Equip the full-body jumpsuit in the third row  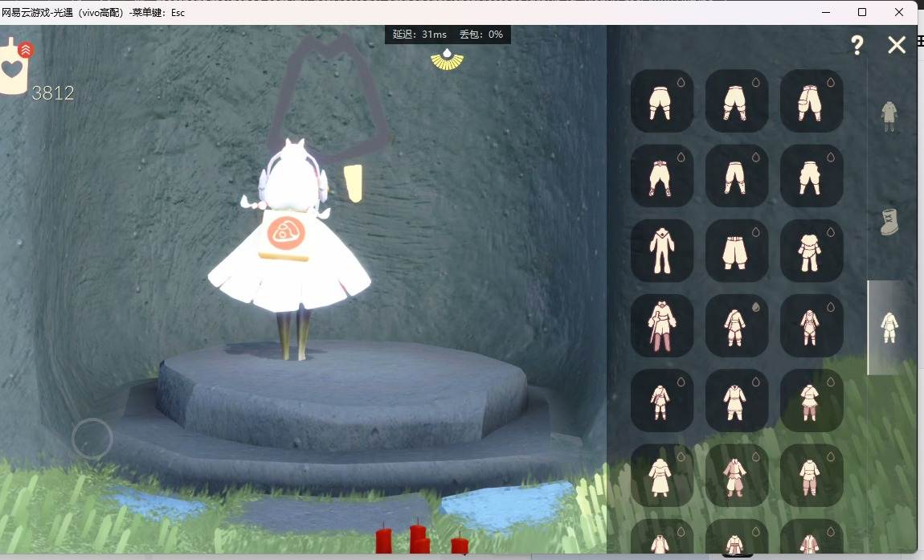(662, 251)
